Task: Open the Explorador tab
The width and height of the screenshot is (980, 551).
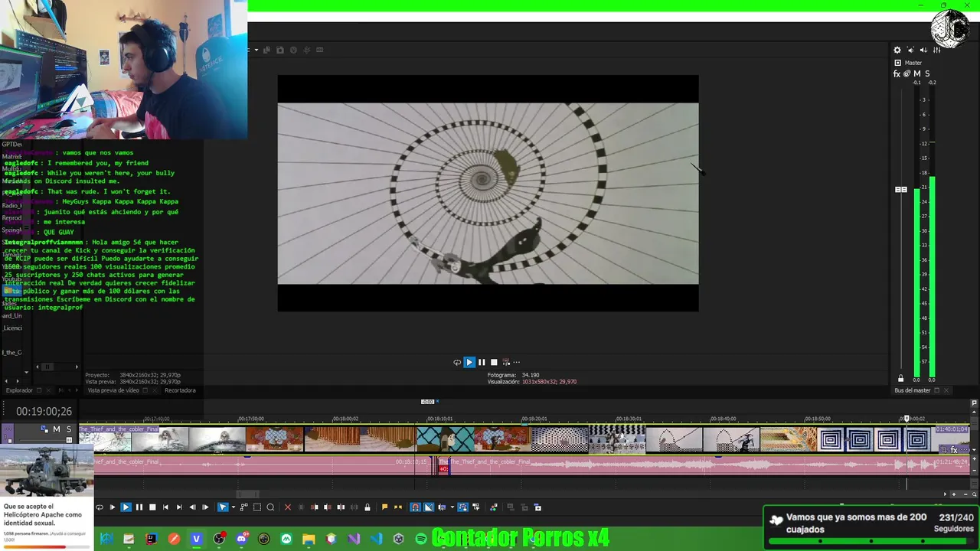Action: coord(19,390)
